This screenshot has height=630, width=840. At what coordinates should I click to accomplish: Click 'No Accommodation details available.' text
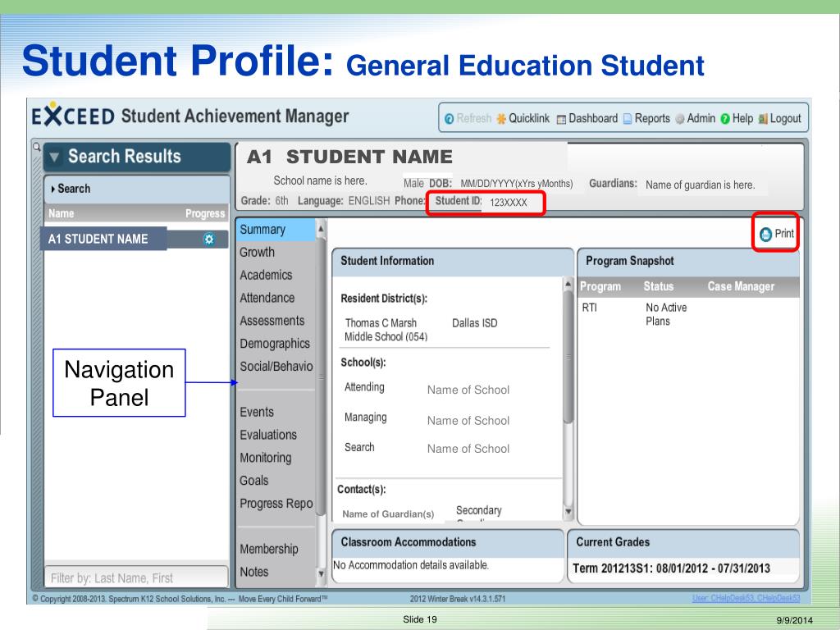click(411, 564)
